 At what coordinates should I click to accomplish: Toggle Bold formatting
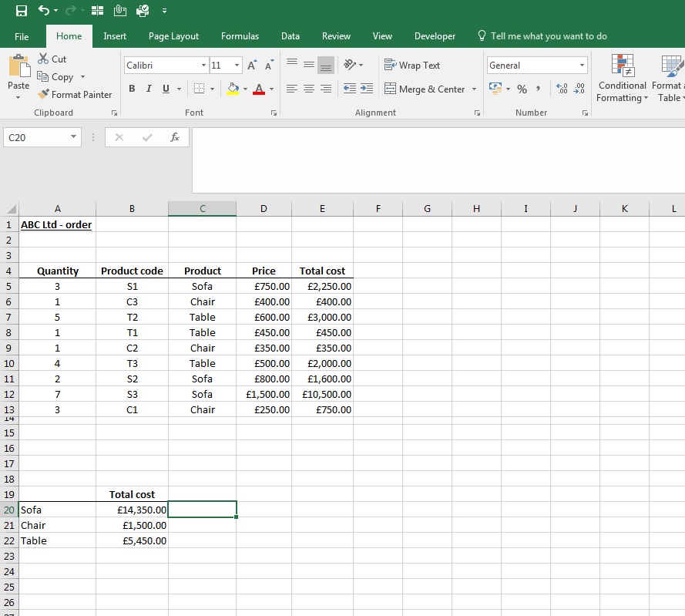132,89
